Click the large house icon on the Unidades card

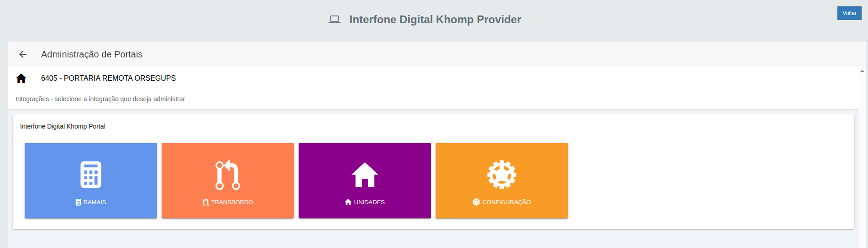pyautogui.click(x=365, y=175)
